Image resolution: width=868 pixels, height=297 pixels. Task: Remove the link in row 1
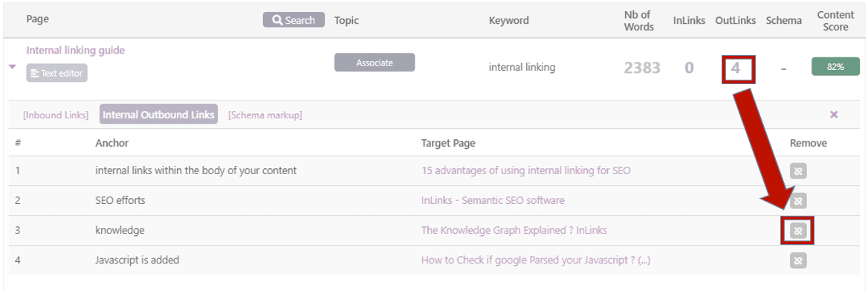tap(797, 171)
